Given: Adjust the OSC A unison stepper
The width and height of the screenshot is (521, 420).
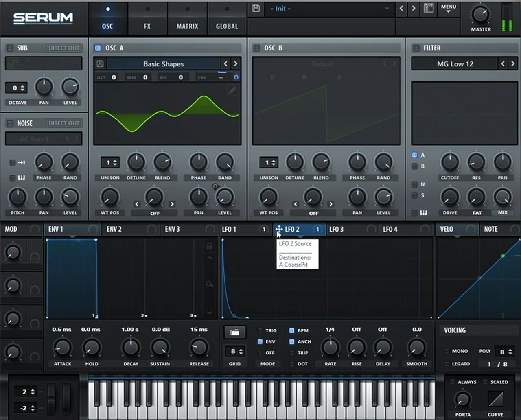Looking at the screenshot, I should click(x=110, y=162).
